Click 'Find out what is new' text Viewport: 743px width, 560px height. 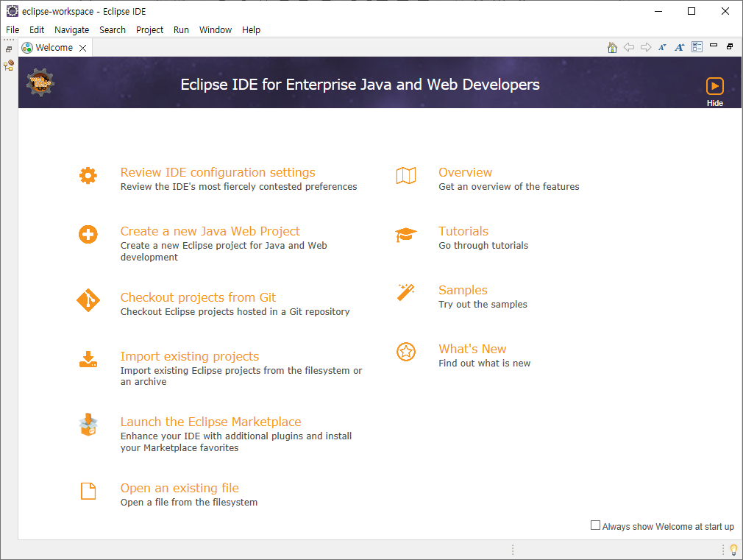click(484, 363)
